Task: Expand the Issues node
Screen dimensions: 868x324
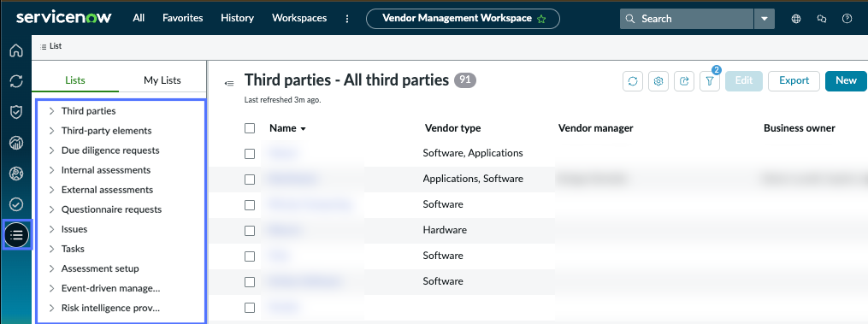Action: coord(51,229)
